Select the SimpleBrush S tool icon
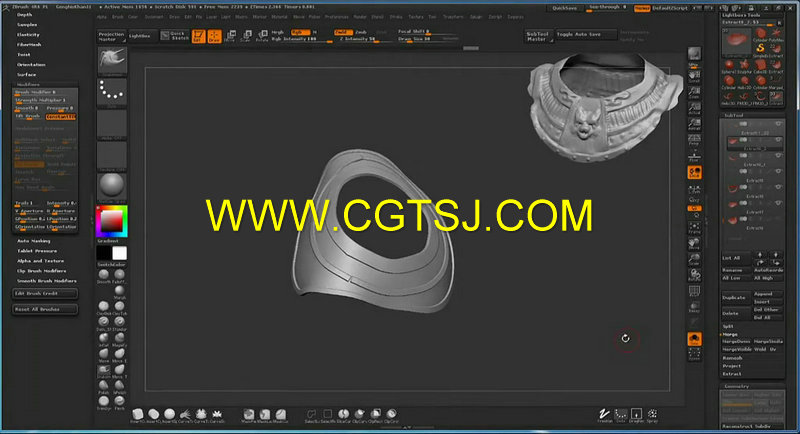 (x=760, y=49)
